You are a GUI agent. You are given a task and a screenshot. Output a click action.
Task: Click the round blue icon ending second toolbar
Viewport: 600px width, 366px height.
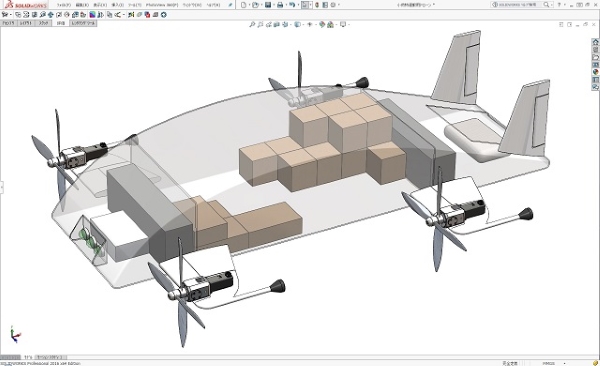click(x=164, y=15)
